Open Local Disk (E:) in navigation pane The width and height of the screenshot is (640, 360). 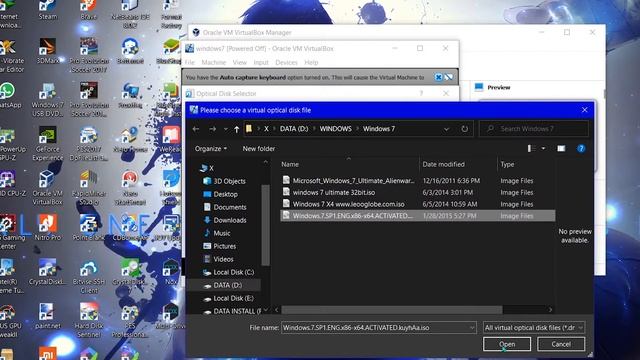tap(228, 298)
